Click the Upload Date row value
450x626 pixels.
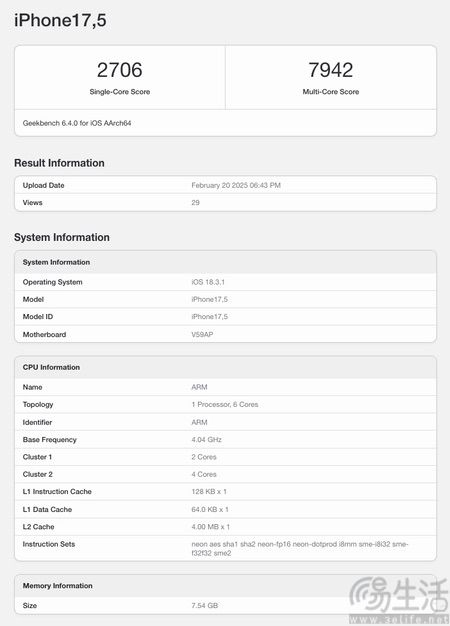(x=236, y=185)
